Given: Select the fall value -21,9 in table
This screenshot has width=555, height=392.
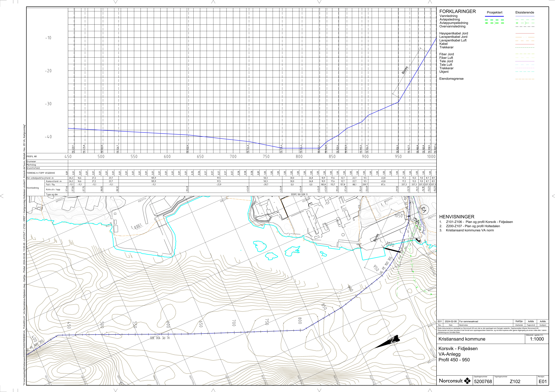Looking at the screenshot, I should [219, 184].
